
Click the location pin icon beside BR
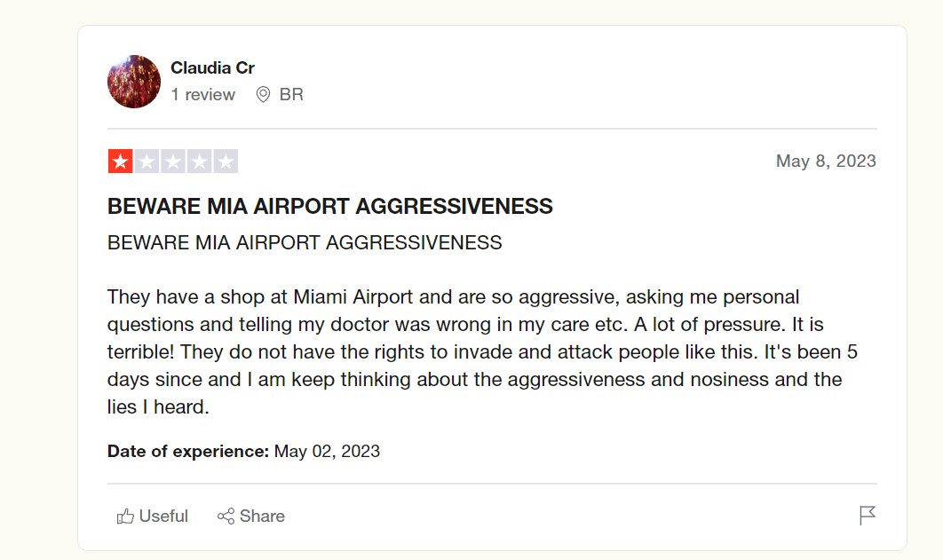pos(263,95)
